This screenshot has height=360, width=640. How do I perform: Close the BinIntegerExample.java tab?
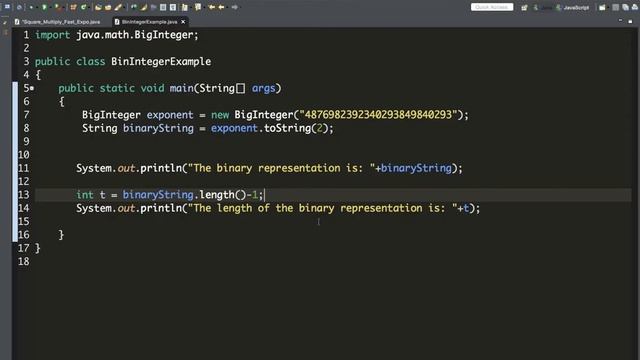point(183,22)
